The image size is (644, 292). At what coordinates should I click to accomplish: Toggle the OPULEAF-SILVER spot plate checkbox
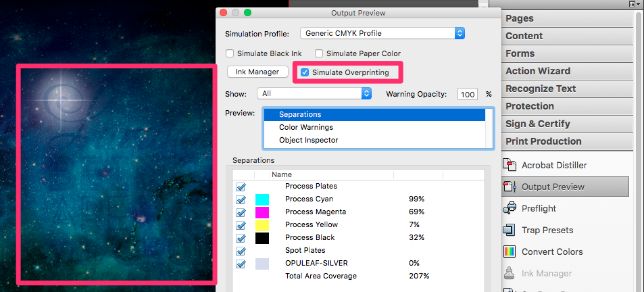pyautogui.click(x=241, y=264)
